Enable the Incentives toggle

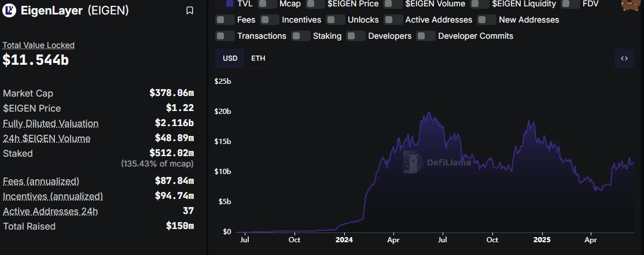(x=270, y=20)
